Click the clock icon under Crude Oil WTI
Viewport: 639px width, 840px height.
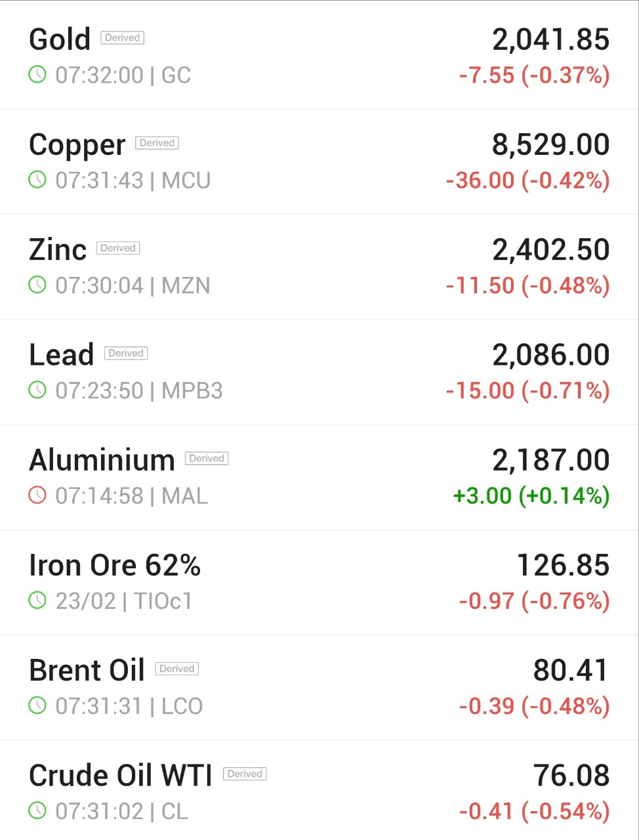tap(37, 810)
